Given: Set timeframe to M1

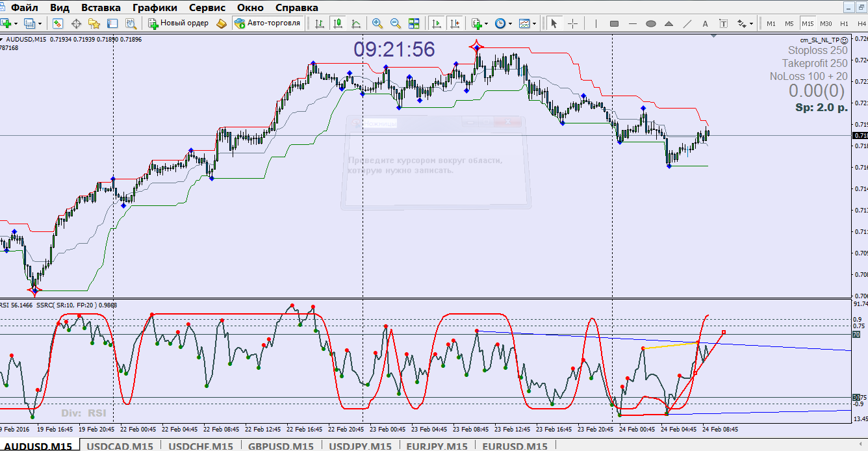Looking at the screenshot, I should (771, 23).
